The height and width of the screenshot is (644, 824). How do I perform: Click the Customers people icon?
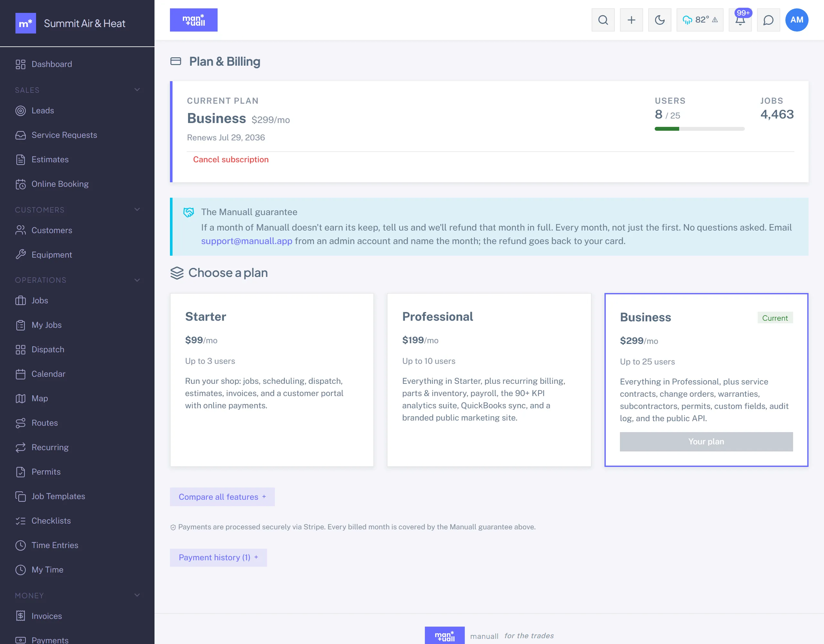coord(20,230)
